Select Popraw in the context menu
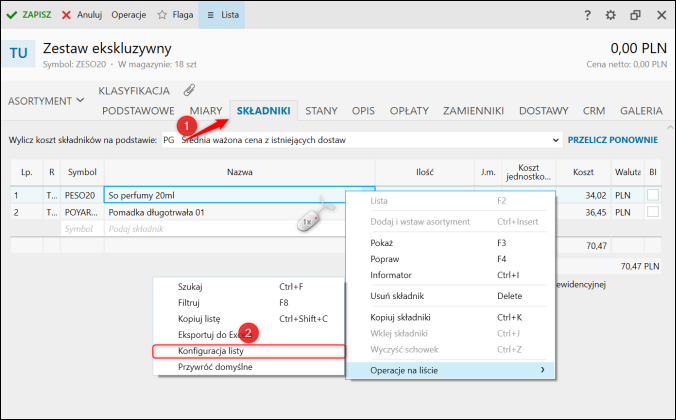The image size is (676, 420). click(450, 259)
